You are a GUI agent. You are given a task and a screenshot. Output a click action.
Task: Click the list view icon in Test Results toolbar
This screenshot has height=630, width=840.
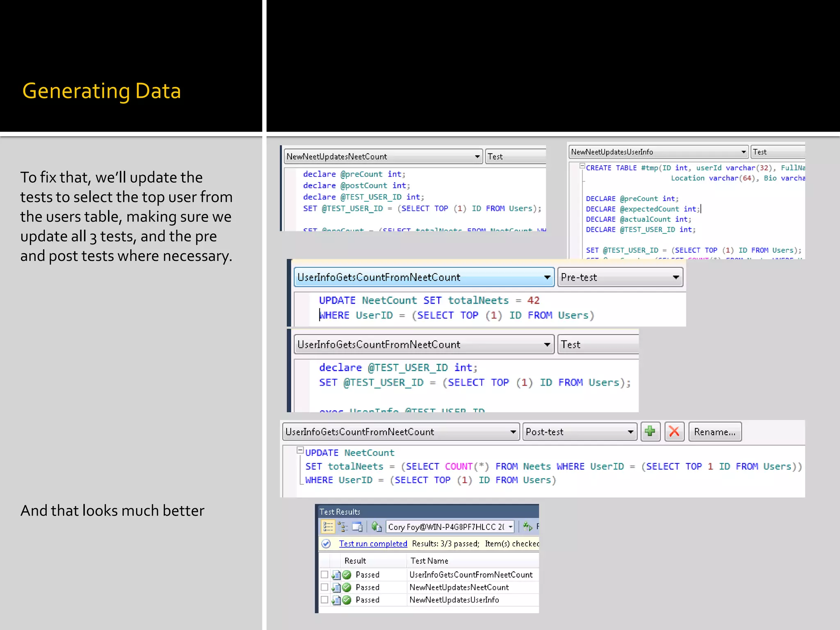(x=328, y=526)
